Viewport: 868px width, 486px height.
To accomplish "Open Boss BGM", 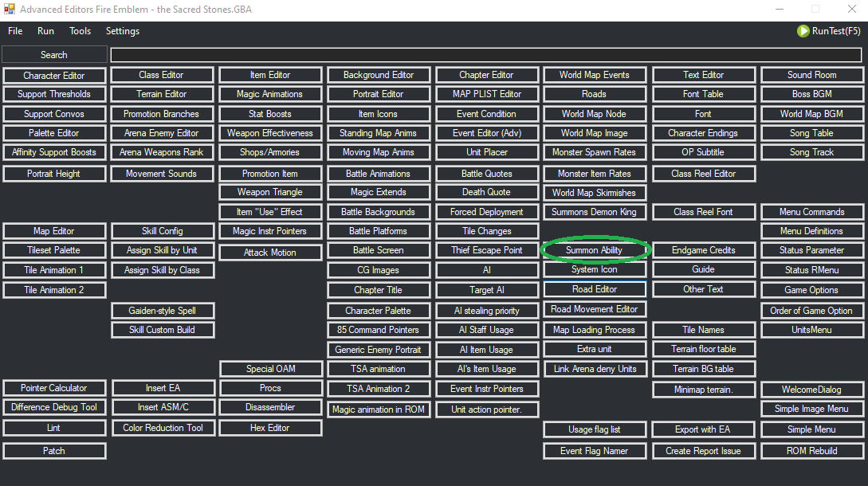I will (811, 94).
